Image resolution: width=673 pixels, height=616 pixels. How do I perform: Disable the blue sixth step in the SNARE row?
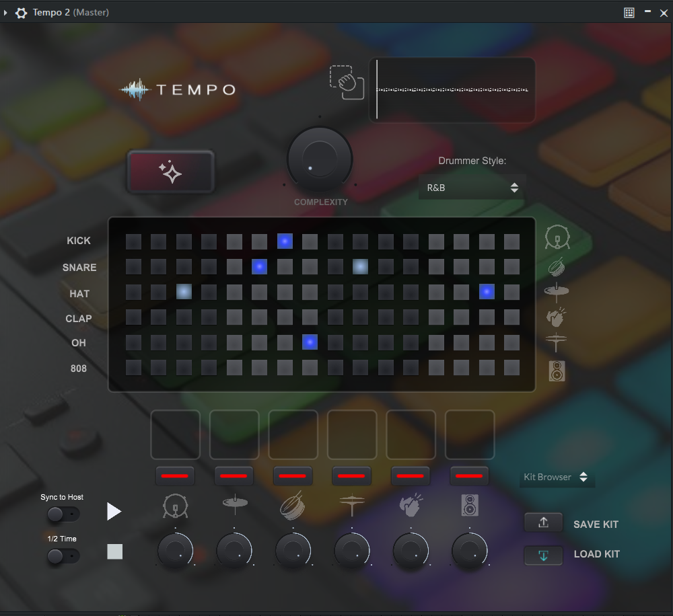259,267
